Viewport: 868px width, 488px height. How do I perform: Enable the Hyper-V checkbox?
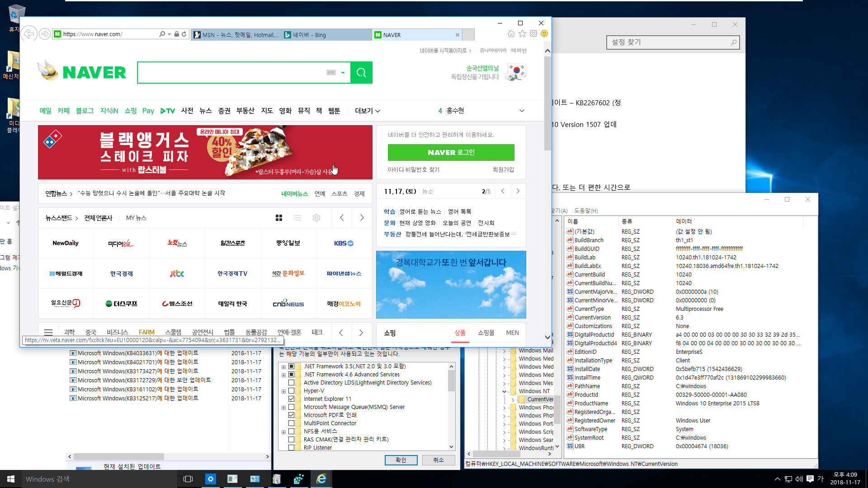pos(292,391)
